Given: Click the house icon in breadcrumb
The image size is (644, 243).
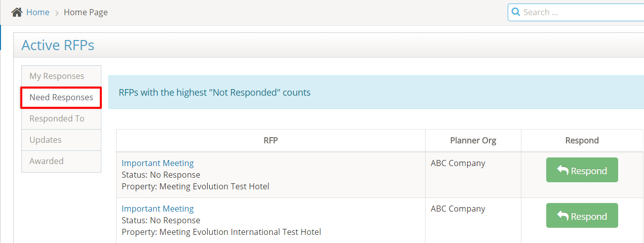Looking at the screenshot, I should (17, 12).
